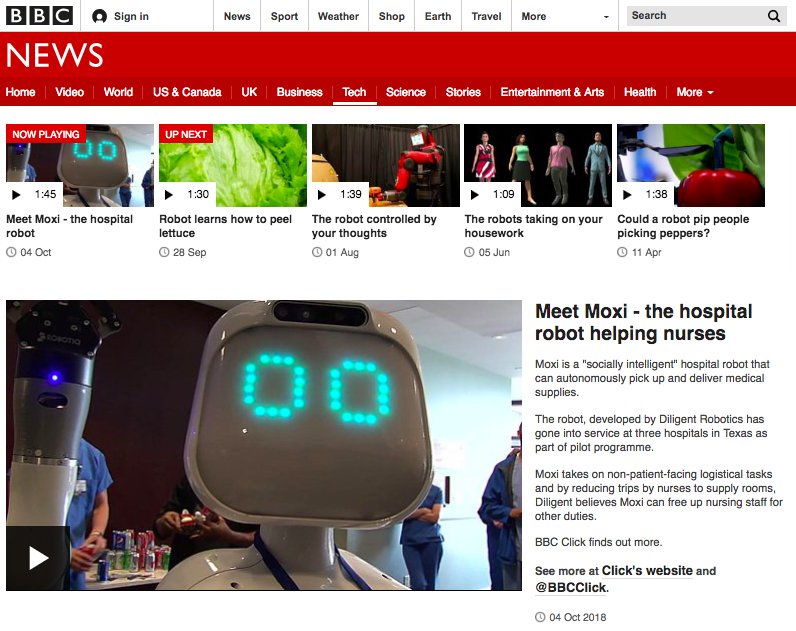Image resolution: width=796 pixels, height=631 pixels.
Task: Expand the top bar More dropdown arrow
Action: click(606, 17)
